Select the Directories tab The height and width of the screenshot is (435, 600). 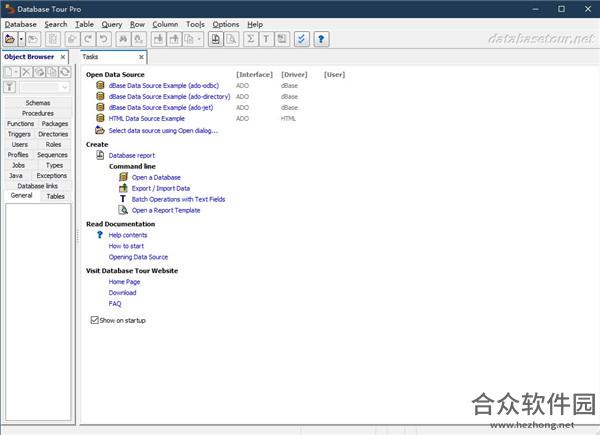[53, 134]
